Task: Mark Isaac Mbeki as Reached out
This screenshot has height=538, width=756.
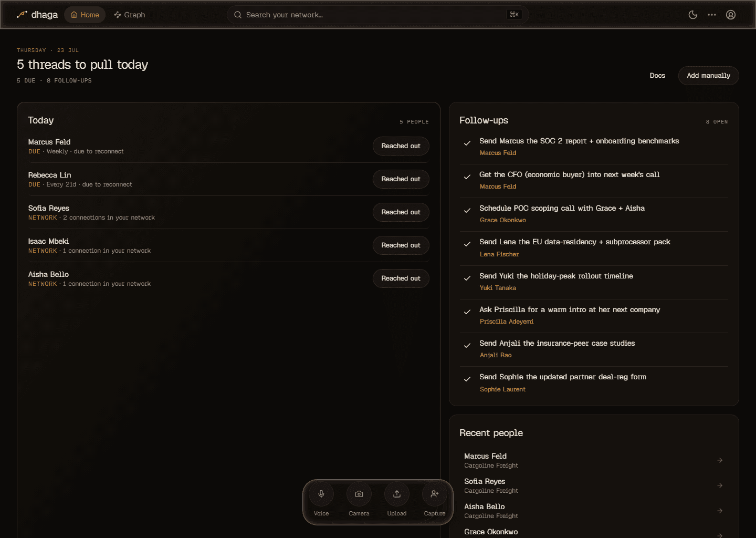Action: click(x=401, y=245)
